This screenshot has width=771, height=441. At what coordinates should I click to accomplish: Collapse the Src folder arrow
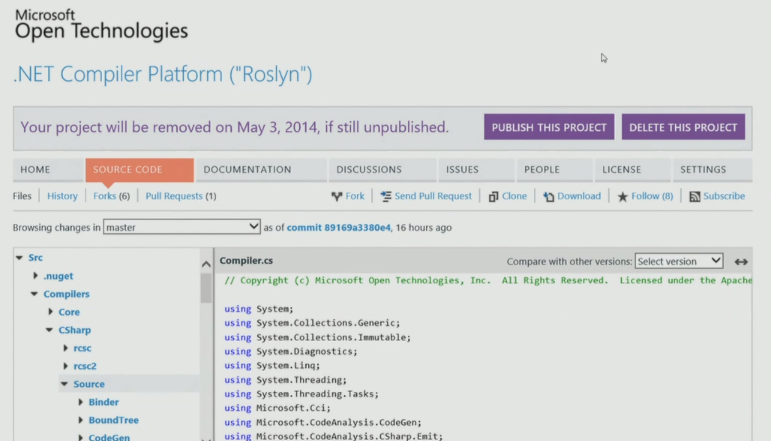click(19, 258)
